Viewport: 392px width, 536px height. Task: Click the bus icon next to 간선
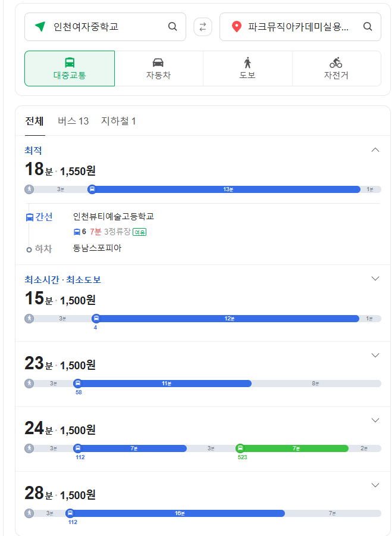(x=30, y=217)
